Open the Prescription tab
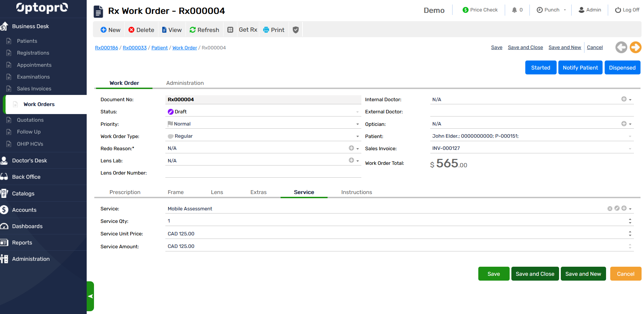 pos(125,192)
